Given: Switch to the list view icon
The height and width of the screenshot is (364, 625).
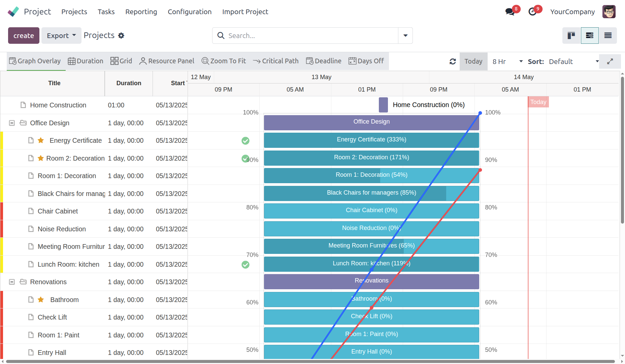Looking at the screenshot, I should [608, 36].
